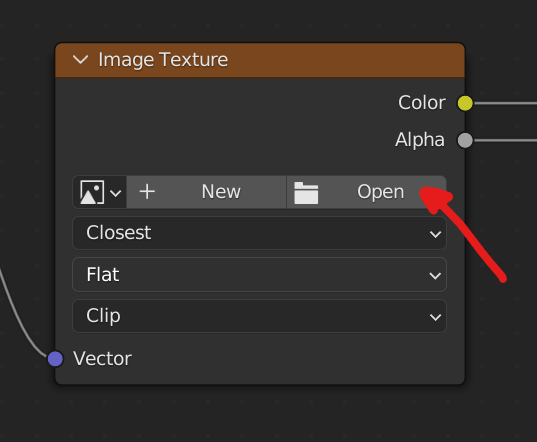The image size is (537, 442).
Task: Open the Flat projection dropdown
Action: (x=259, y=275)
